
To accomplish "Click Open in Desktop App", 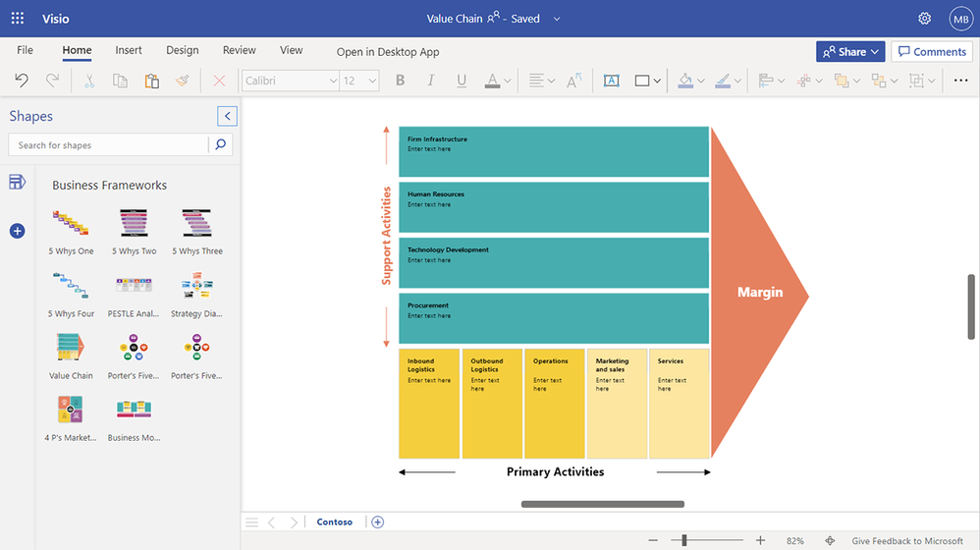I will (x=388, y=52).
